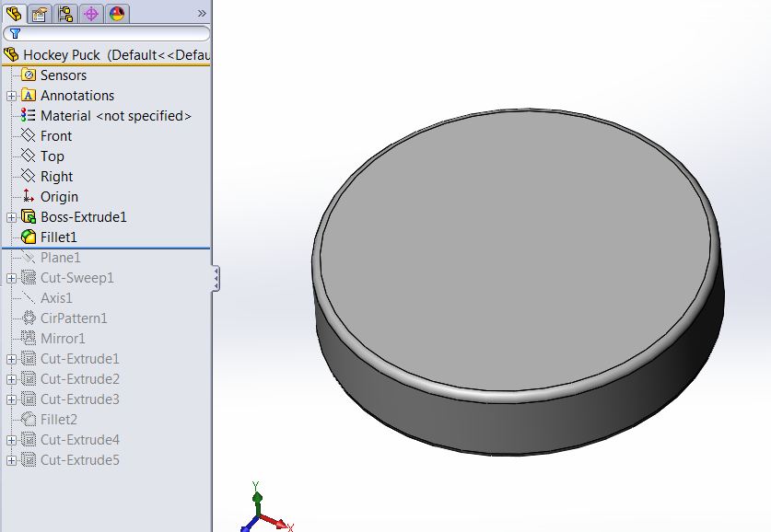Expand the Cut-Extrude4 feature

pos(11,440)
